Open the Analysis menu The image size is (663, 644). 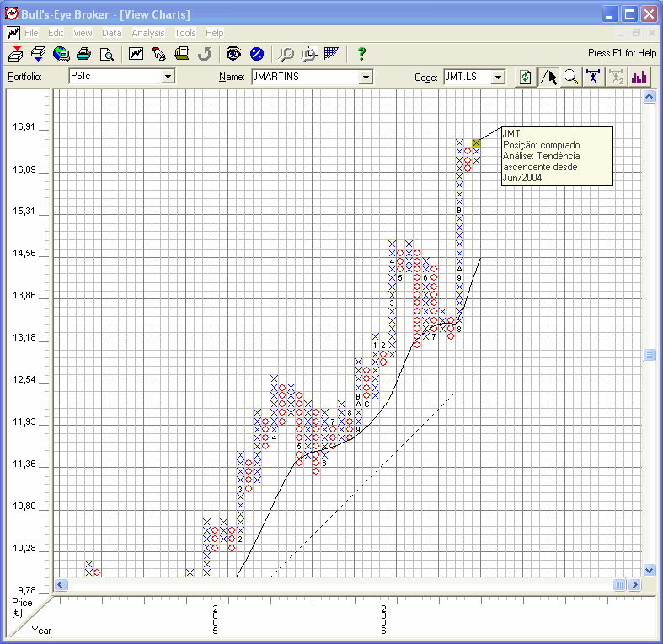[x=148, y=33]
